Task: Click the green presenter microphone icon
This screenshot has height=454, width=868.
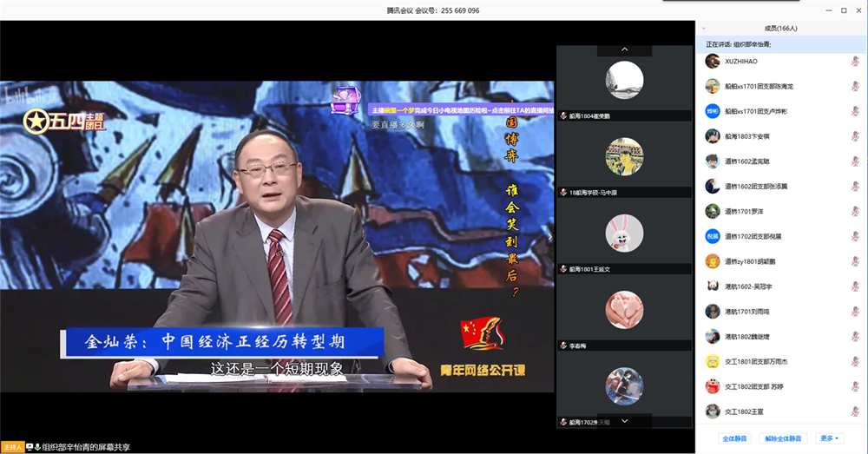Action: (37, 446)
